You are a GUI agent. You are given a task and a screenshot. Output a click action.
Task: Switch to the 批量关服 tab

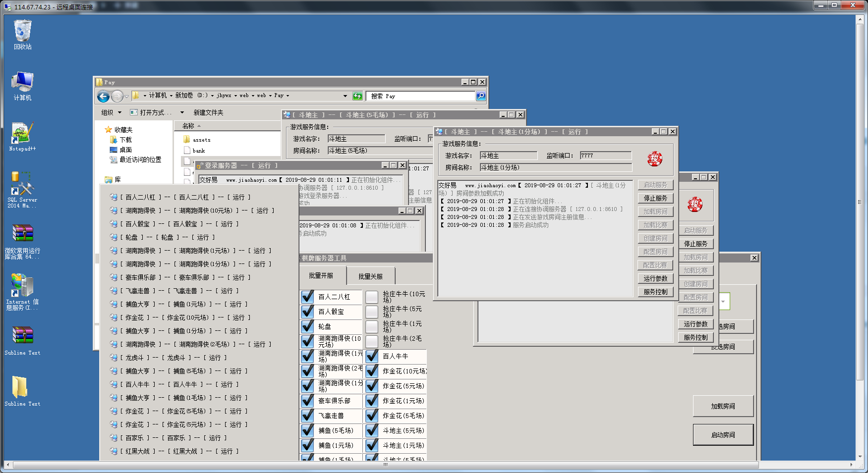click(x=370, y=276)
